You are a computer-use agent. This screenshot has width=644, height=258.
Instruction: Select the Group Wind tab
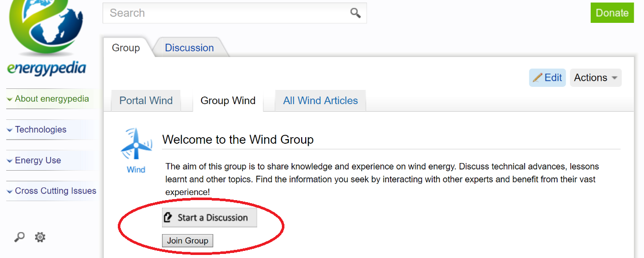coord(228,101)
